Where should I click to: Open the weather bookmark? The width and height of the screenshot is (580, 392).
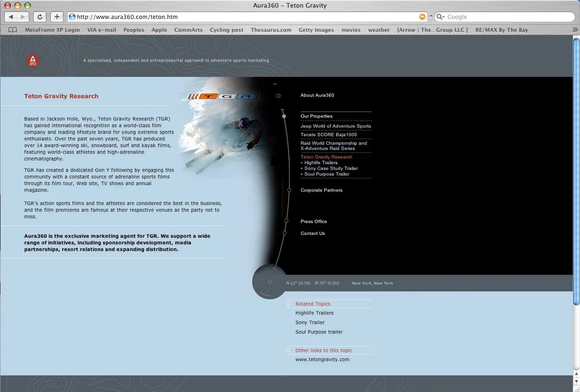[x=379, y=30]
